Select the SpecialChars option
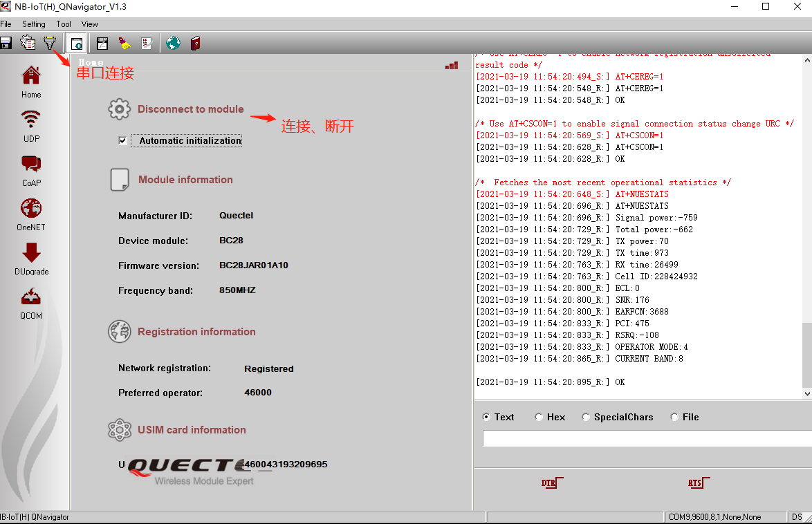812x524 pixels. 586,417
